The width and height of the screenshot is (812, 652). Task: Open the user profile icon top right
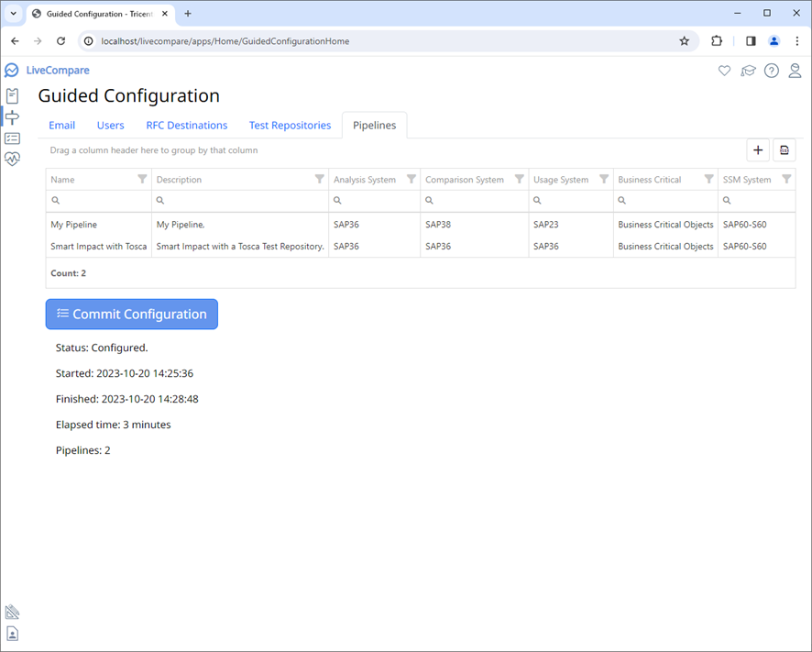tap(796, 71)
